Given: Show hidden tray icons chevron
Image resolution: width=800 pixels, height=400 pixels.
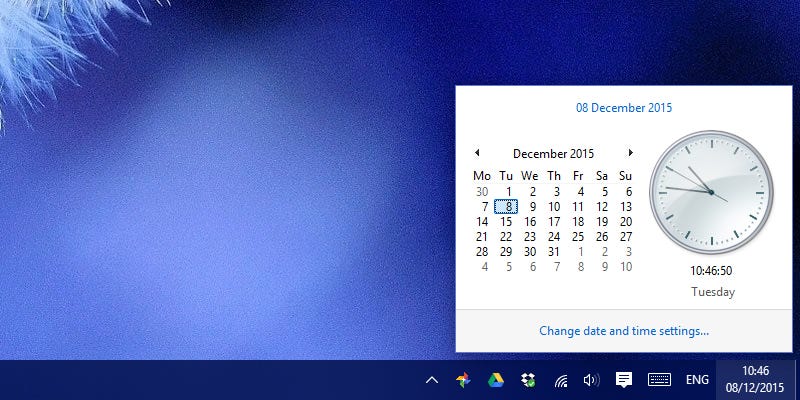Looking at the screenshot, I should pos(432,380).
